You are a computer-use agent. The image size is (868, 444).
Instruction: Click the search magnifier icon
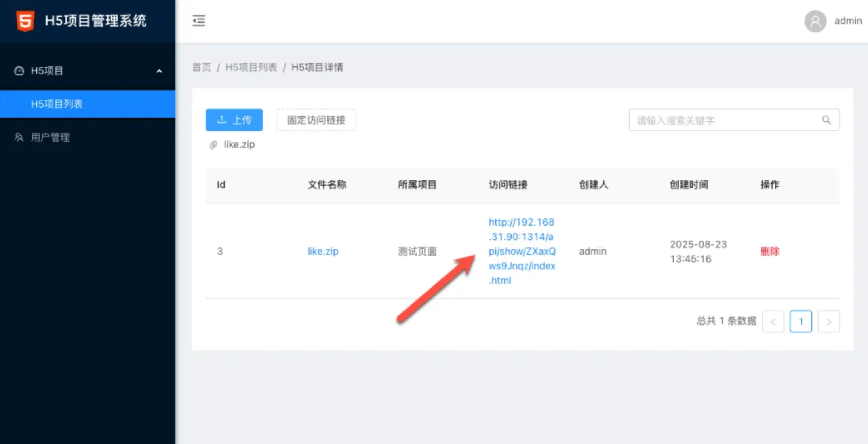[826, 120]
